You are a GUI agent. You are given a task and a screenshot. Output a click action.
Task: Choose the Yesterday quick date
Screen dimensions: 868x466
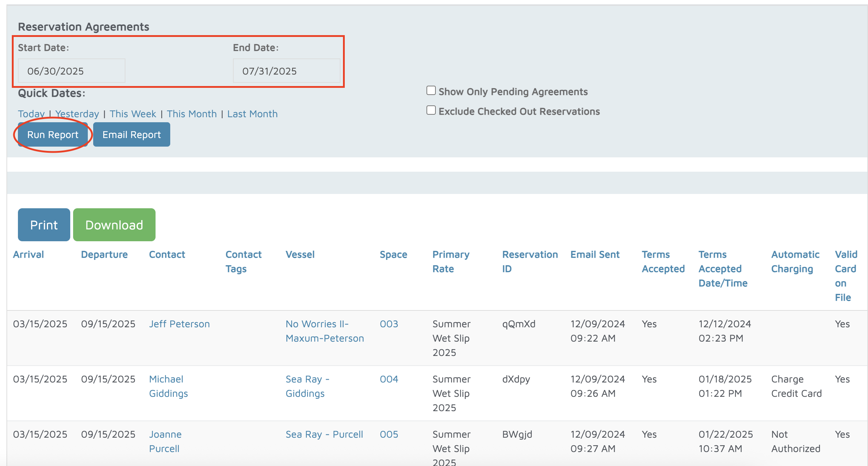77,114
